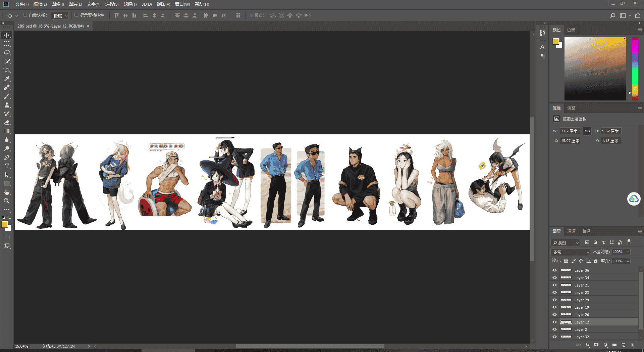Enable the 自动选择 checkbox

(x=25, y=15)
